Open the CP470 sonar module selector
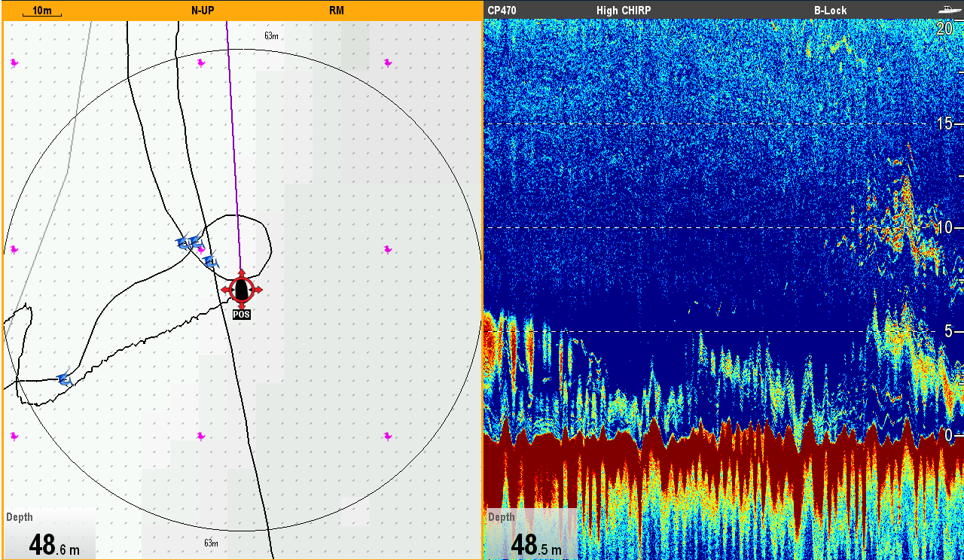Image resolution: width=964 pixels, height=560 pixels. point(502,11)
